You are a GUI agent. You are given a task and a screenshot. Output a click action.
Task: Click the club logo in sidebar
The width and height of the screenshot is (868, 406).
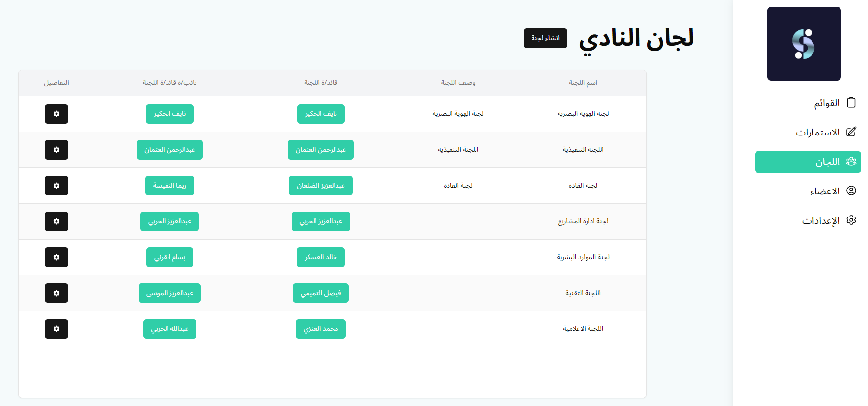point(804,44)
